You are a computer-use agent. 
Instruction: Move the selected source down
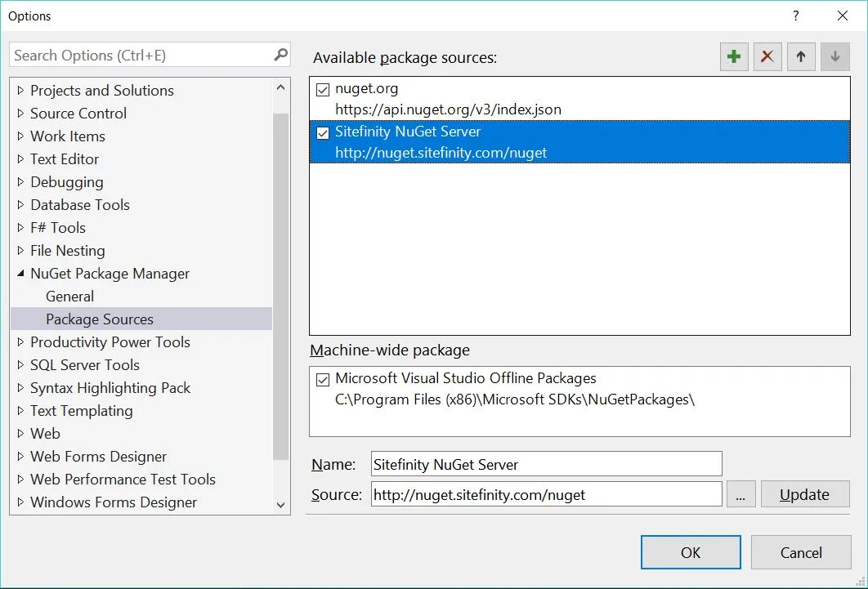click(834, 56)
